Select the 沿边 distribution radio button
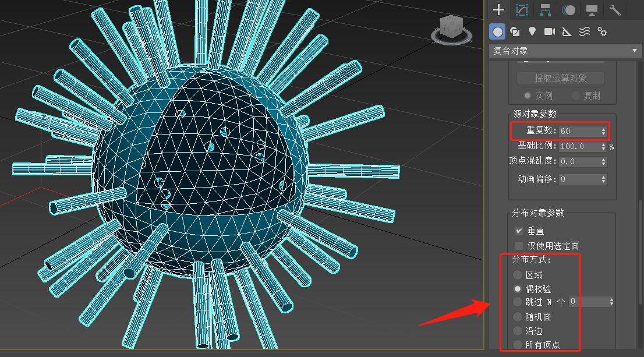 click(x=518, y=331)
